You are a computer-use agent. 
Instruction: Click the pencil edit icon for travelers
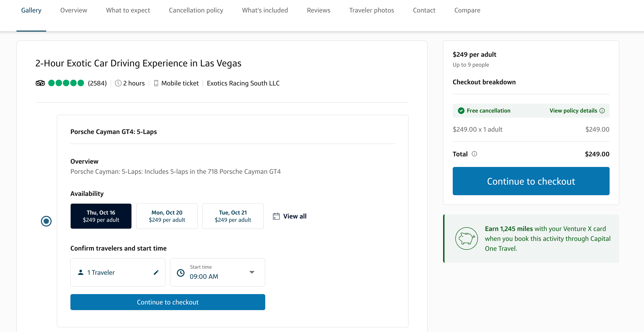tap(156, 272)
